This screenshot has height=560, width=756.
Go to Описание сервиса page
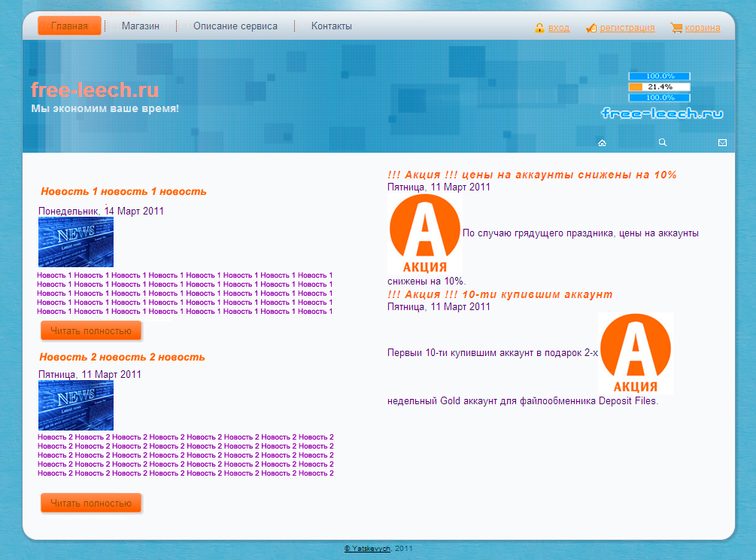coord(235,26)
